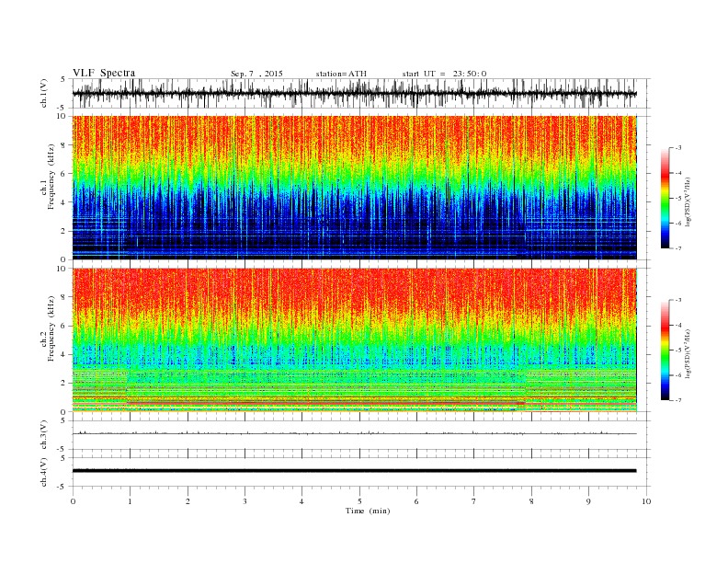The height and width of the screenshot is (563, 728).
Task: Click the ch.1 colorbar "-3" top tick value
Action: tap(678, 148)
